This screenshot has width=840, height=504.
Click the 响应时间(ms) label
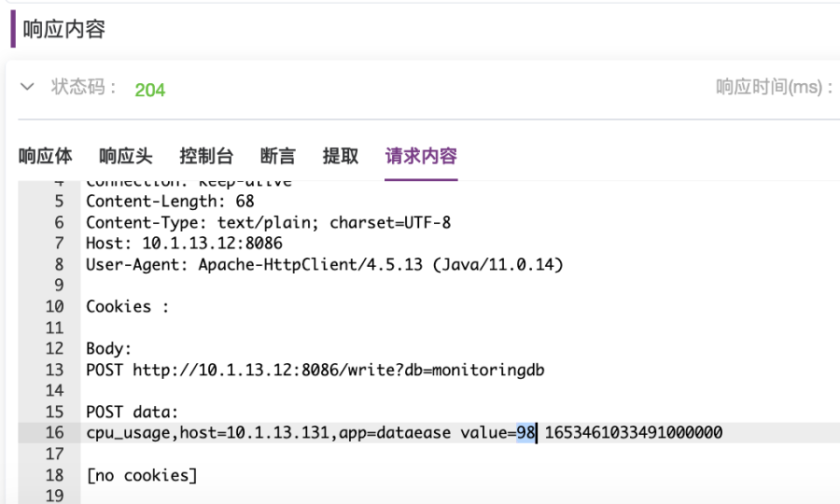click(x=774, y=87)
